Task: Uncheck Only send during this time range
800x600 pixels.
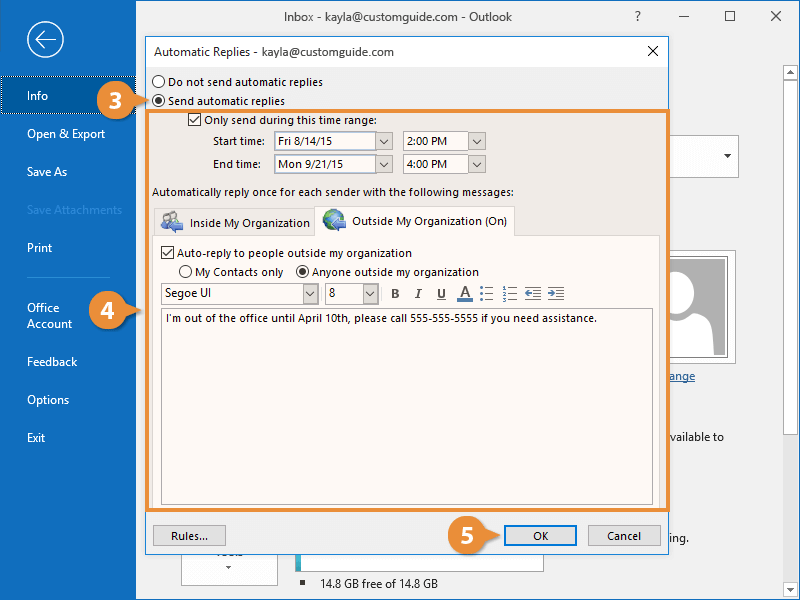Action: (194, 120)
